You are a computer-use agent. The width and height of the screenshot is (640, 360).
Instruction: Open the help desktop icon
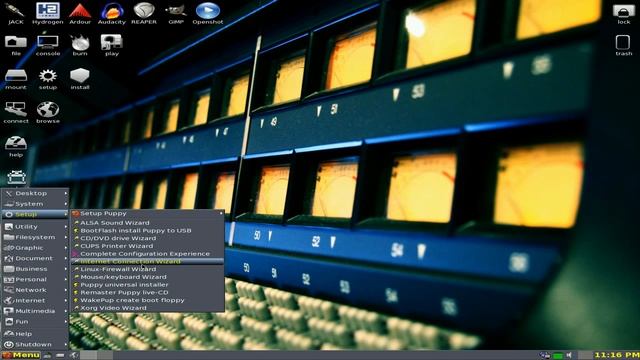(x=16, y=147)
